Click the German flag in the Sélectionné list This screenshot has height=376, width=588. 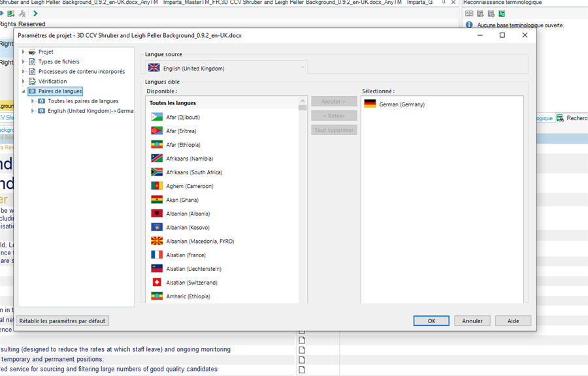pos(370,104)
